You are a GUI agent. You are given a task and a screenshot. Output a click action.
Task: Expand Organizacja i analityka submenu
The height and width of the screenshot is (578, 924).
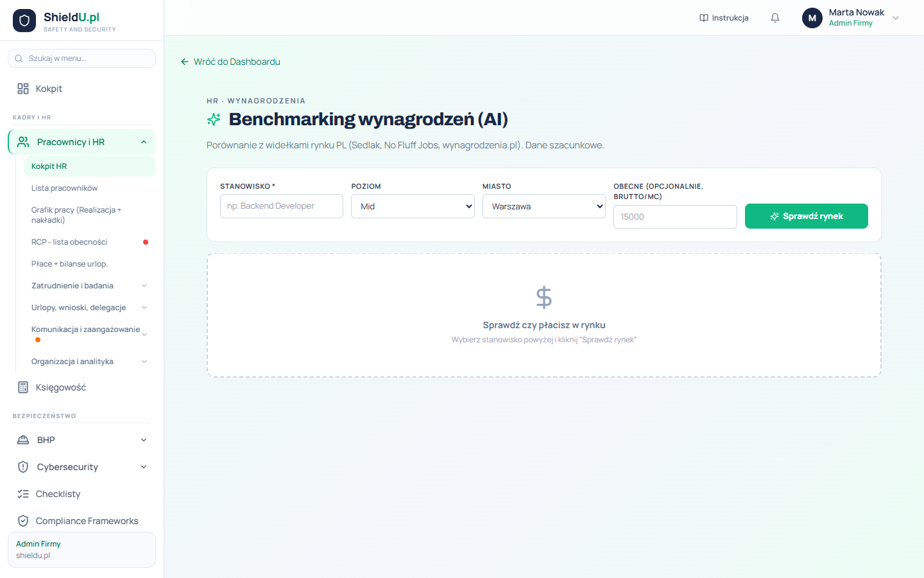144,362
